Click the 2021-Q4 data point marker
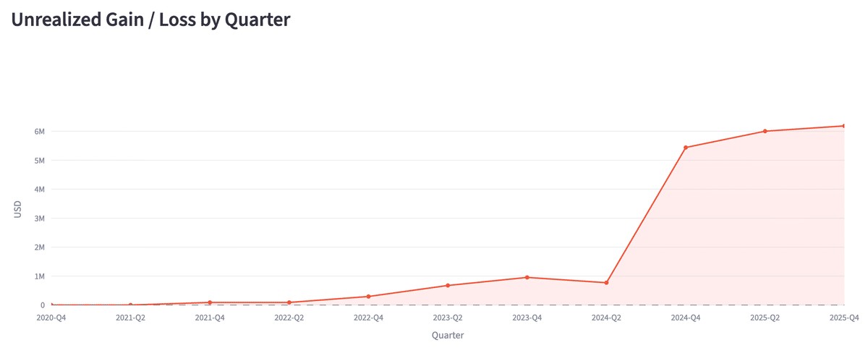Screen dimensions: 868x348 210,302
